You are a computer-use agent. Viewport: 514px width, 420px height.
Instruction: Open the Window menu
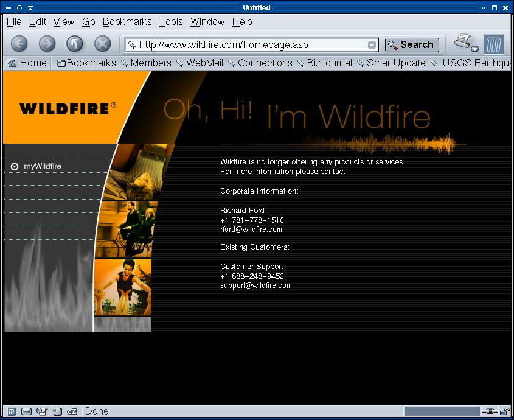coord(207,22)
